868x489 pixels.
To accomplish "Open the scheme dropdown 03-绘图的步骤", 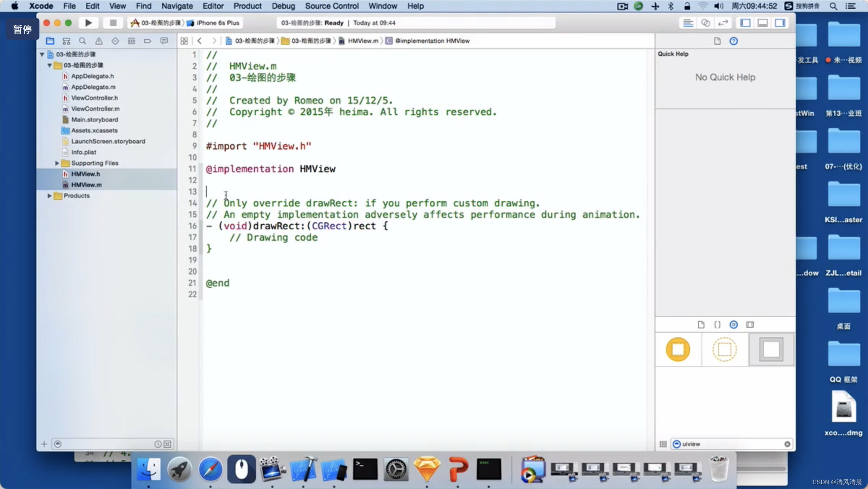I will click(156, 23).
